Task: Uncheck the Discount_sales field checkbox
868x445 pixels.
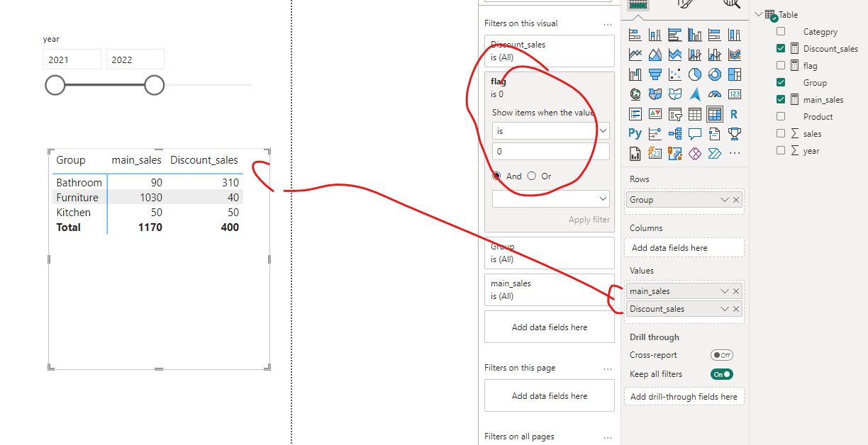Action: 781,48
